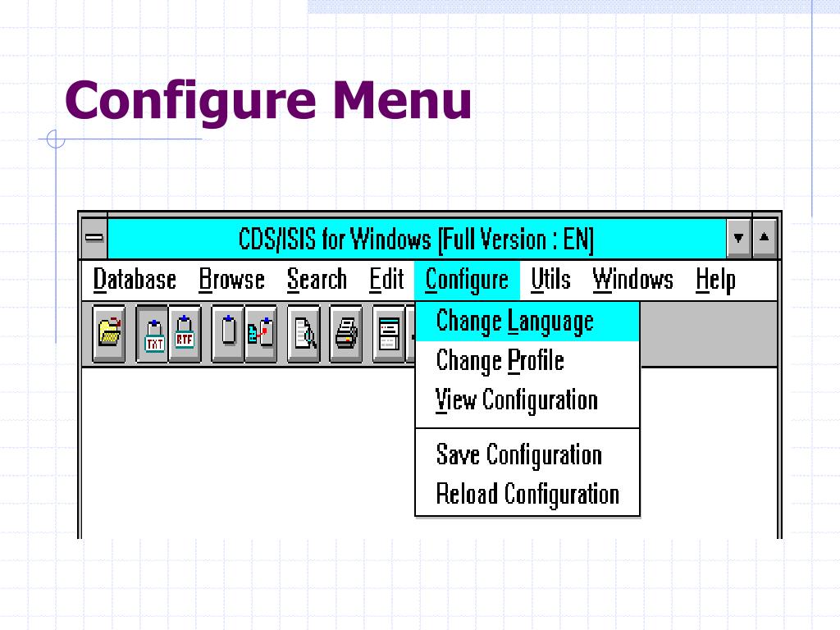Click the linked clipboard document icon
This screenshot has height=630, width=840.
click(261, 334)
